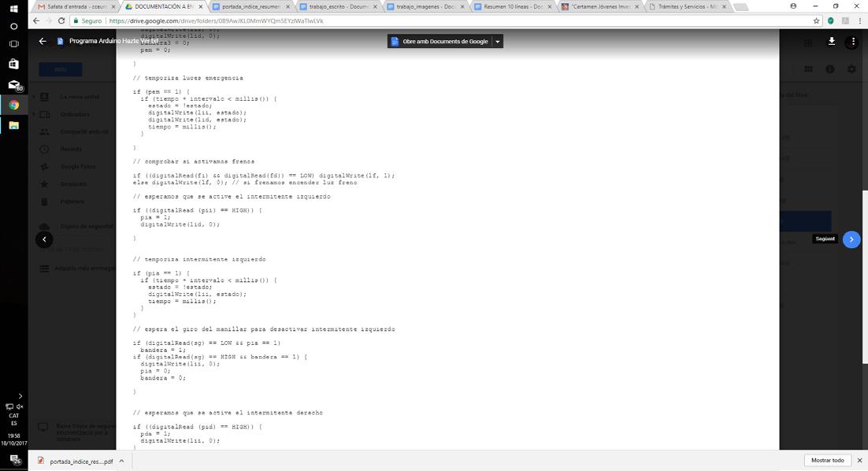The width and height of the screenshot is (868, 471).
Task: Expand the hidden system tray icons
Action: (x=20, y=396)
